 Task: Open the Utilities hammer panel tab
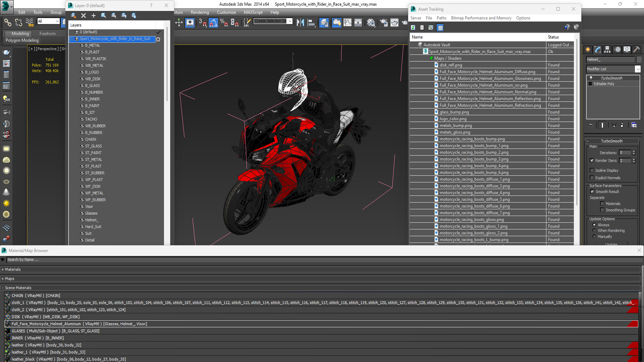point(637,50)
